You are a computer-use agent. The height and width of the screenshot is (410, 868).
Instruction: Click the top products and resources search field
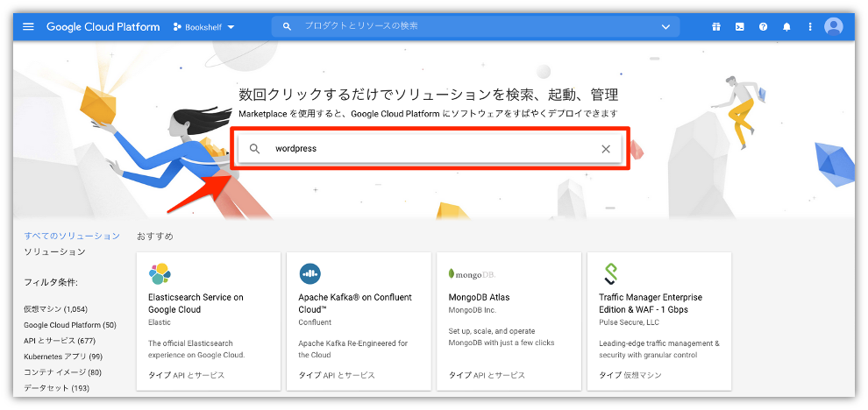(475, 26)
